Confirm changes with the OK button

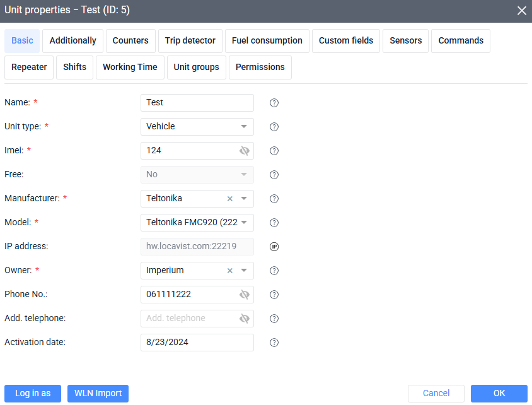tap(499, 393)
